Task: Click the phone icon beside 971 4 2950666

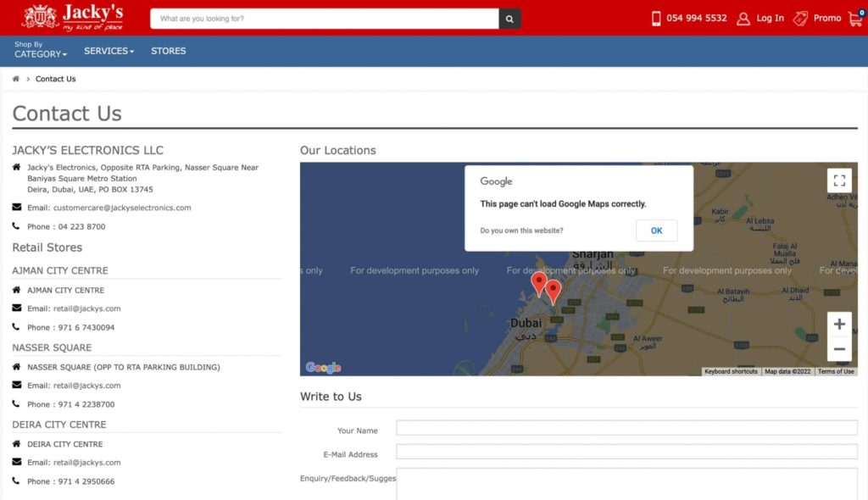Action: coord(16,481)
